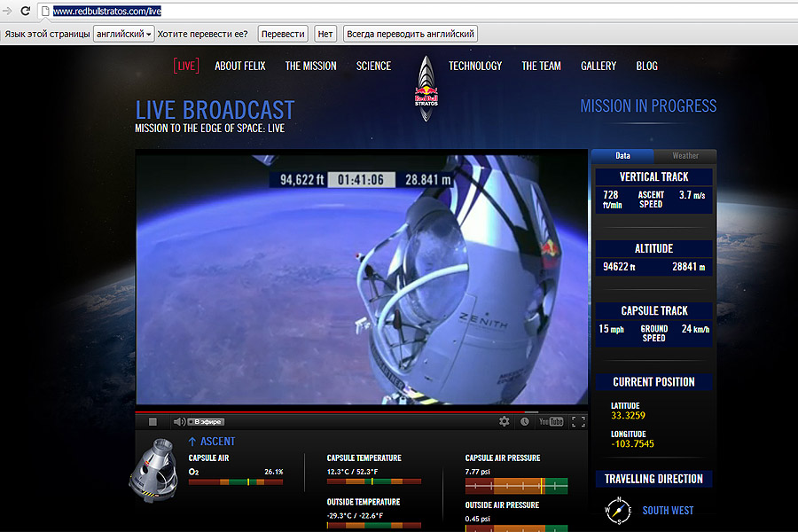The width and height of the screenshot is (798, 532).
Task: Click the '↑ ASCENT' status label
Action: 212,442
